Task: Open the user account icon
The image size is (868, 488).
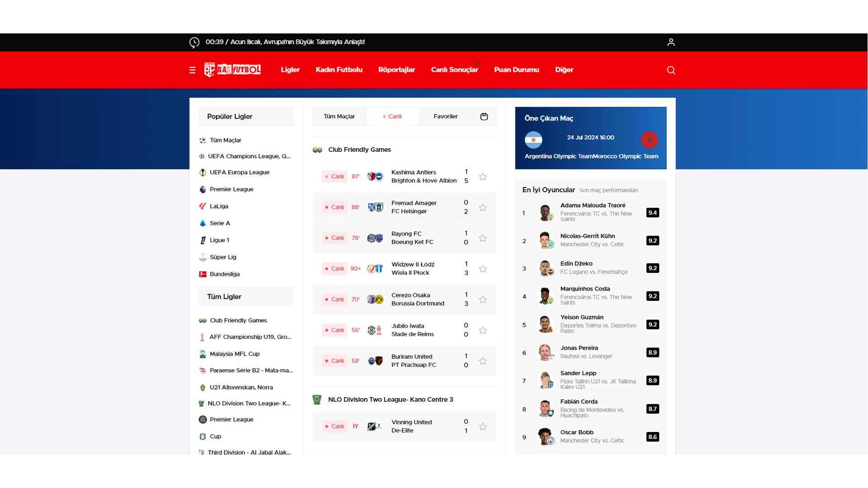Action: (671, 42)
